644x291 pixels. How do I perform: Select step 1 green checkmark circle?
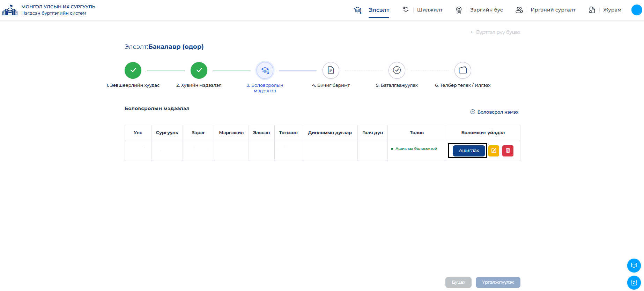[133, 70]
